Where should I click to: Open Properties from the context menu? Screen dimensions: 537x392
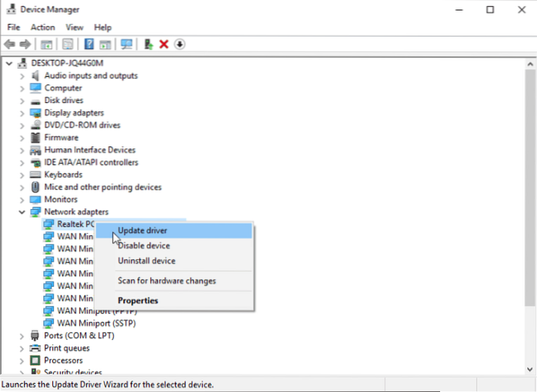(138, 301)
